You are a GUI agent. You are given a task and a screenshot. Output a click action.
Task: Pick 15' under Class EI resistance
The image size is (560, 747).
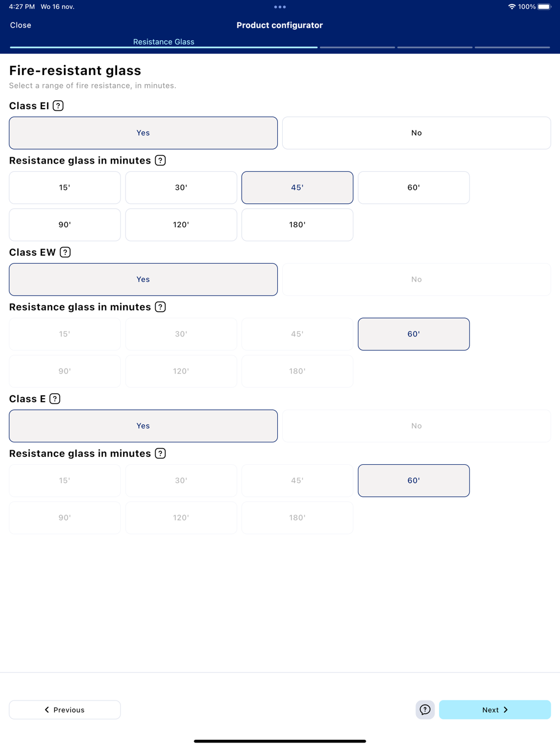pos(65,188)
